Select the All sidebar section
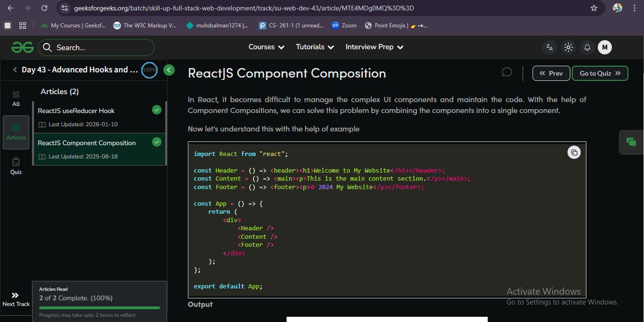 16,99
